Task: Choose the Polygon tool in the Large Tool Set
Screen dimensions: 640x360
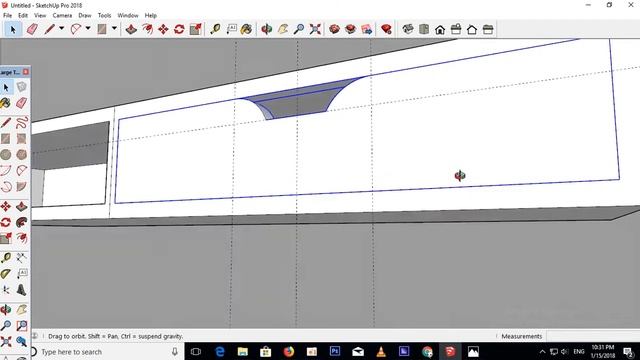Action: (x=22, y=155)
